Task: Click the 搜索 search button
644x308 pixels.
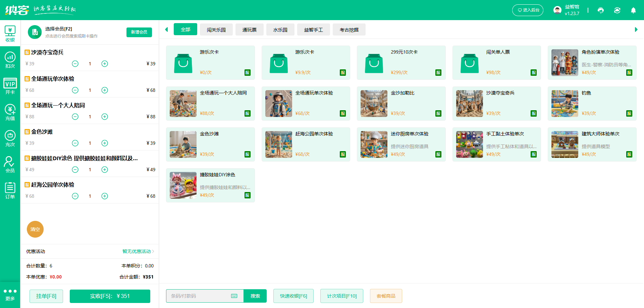Action: [x=255, y=296]
